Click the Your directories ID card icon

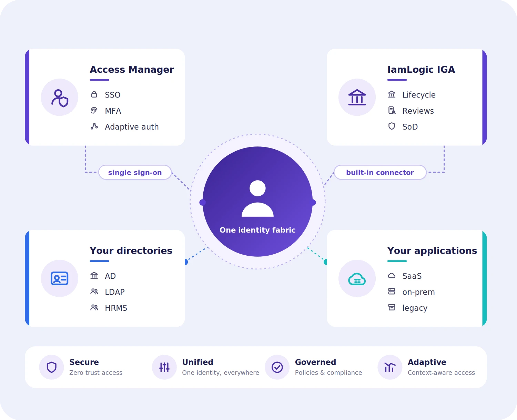coord(60,278)
